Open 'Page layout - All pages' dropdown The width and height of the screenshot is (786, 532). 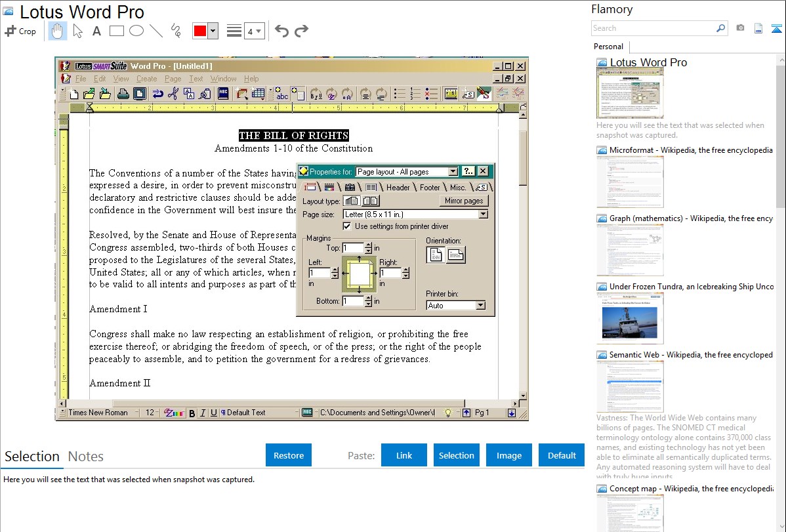(453, 171)
